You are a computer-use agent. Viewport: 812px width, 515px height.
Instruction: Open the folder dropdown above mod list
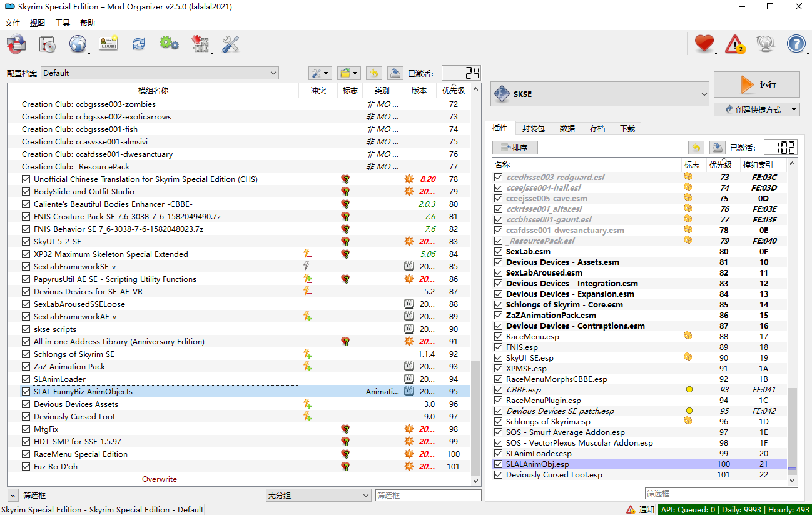[348, 73]
